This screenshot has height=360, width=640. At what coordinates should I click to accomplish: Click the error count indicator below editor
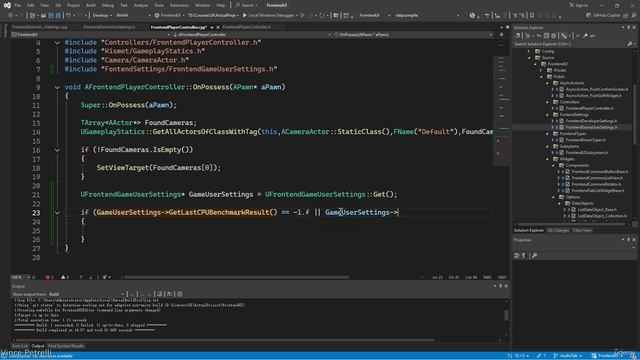[x=49, y=277]
